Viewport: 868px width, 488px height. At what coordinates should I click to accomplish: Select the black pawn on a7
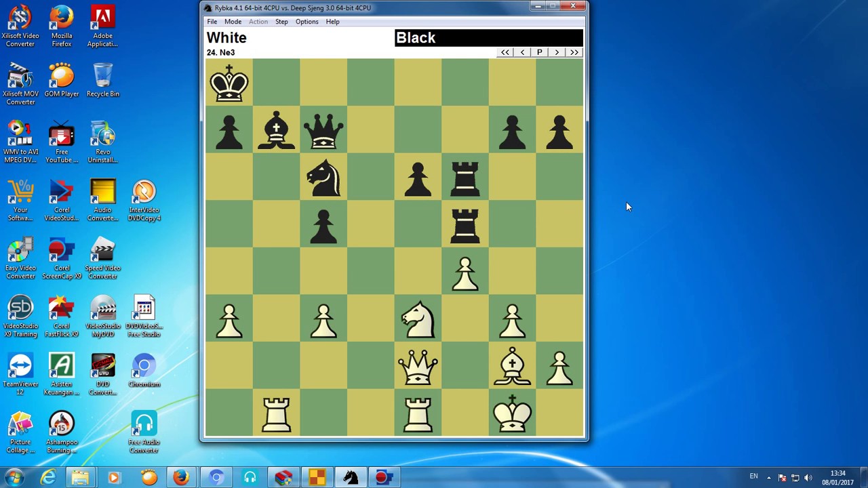click(229, 131)
